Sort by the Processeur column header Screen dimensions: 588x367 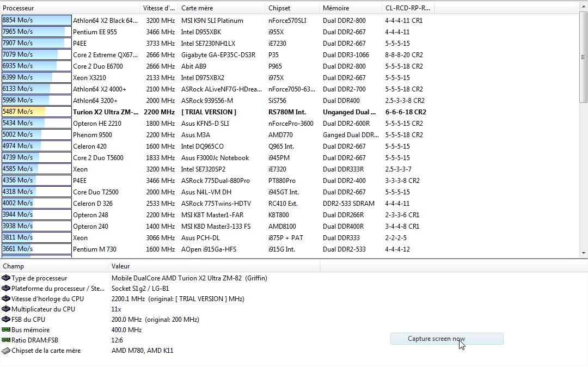pyautogui.click(x=70, y=8)
